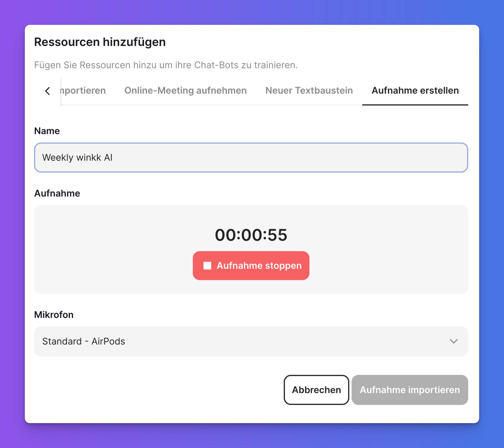Click the chat-bot training description text

pos(166,65)
